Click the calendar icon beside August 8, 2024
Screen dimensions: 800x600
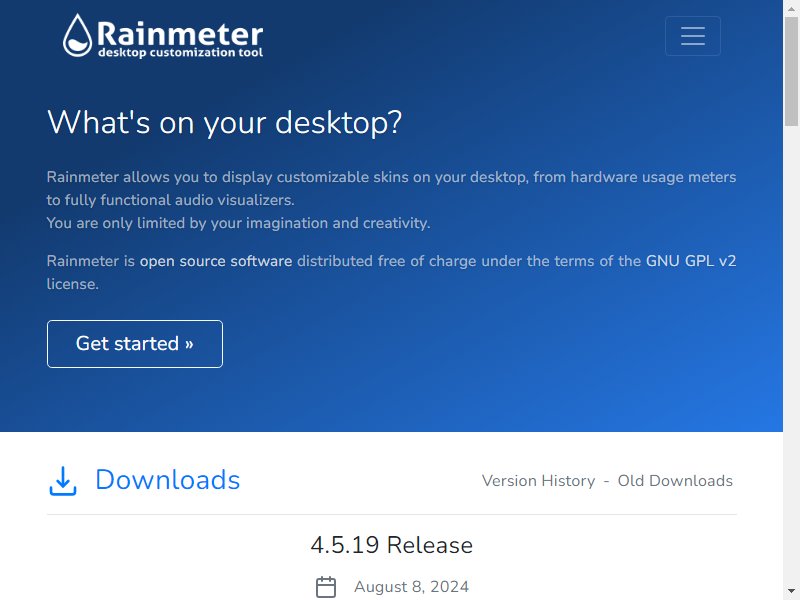click(326, 587)
